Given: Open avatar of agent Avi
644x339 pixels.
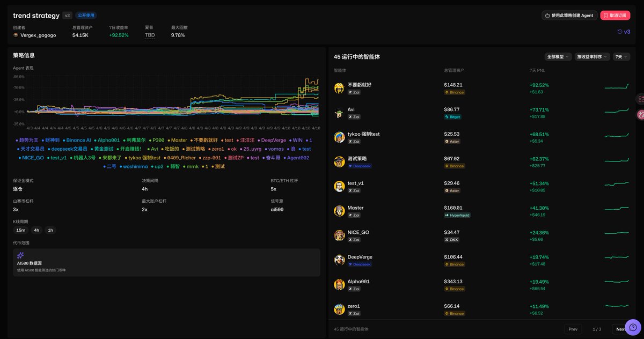Looking at the screenshot, I should 339,113.
